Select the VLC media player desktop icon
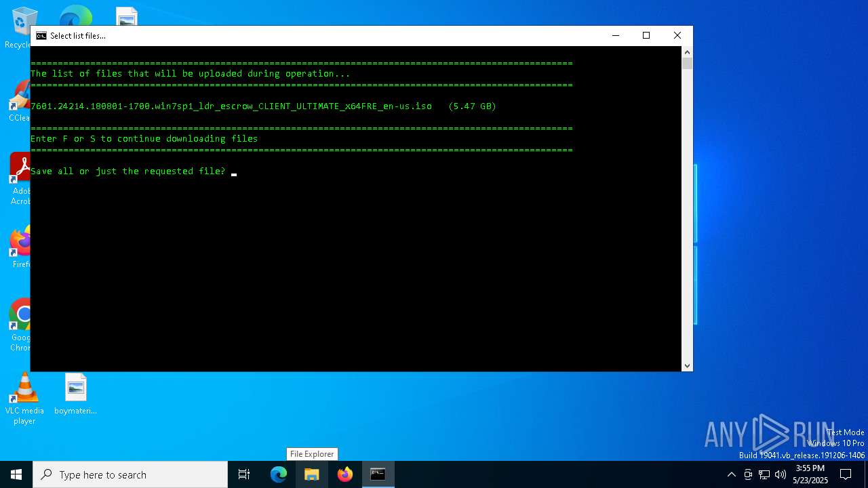868x488 pixels. [24, 399]
